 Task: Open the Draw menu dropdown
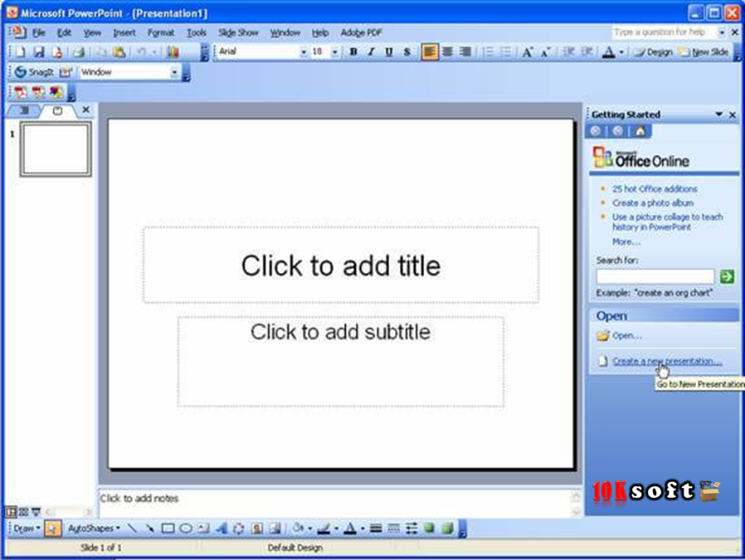27,528
